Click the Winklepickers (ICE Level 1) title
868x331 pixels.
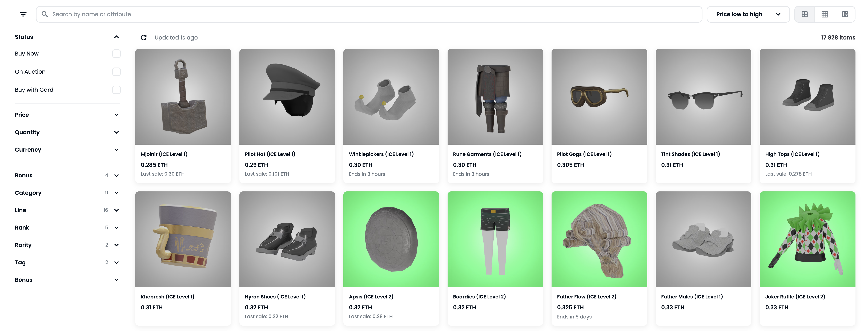pyautogui.click(x=381, y=154)
